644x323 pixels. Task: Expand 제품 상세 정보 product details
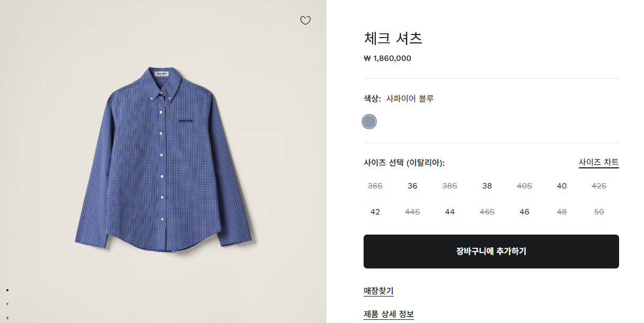click(389, 314)
